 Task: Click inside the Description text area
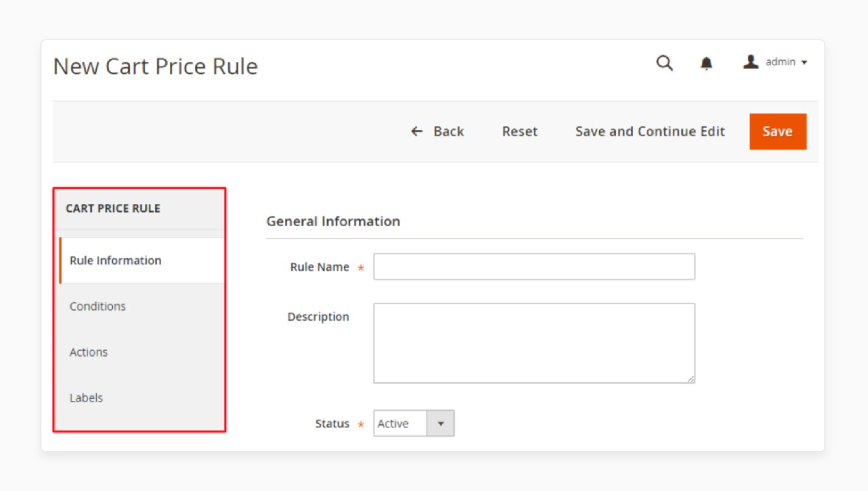click(534, 343)
